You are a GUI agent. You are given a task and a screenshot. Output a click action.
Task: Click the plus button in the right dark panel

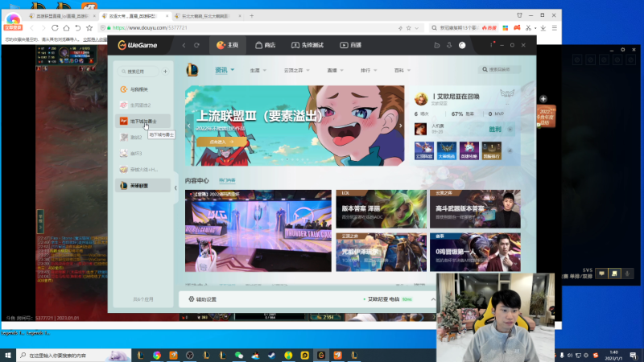click(x=543, y=99)
